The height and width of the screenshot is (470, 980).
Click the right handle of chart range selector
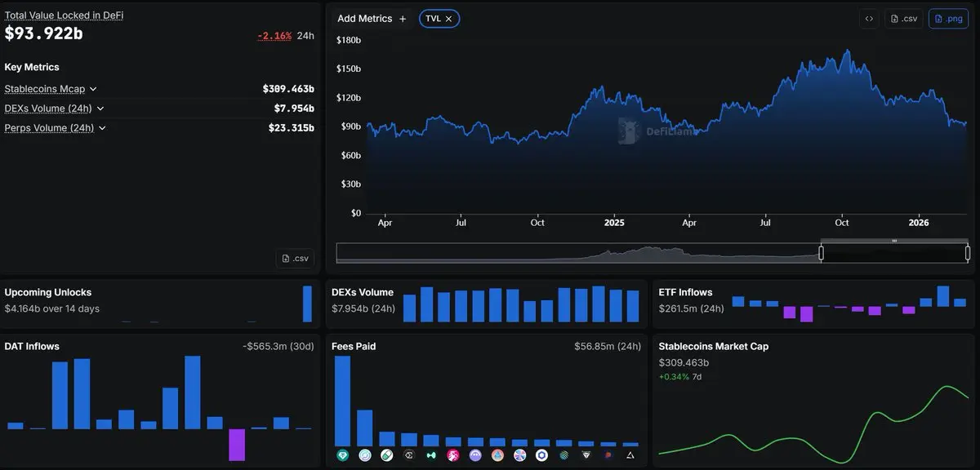[967, 253]
